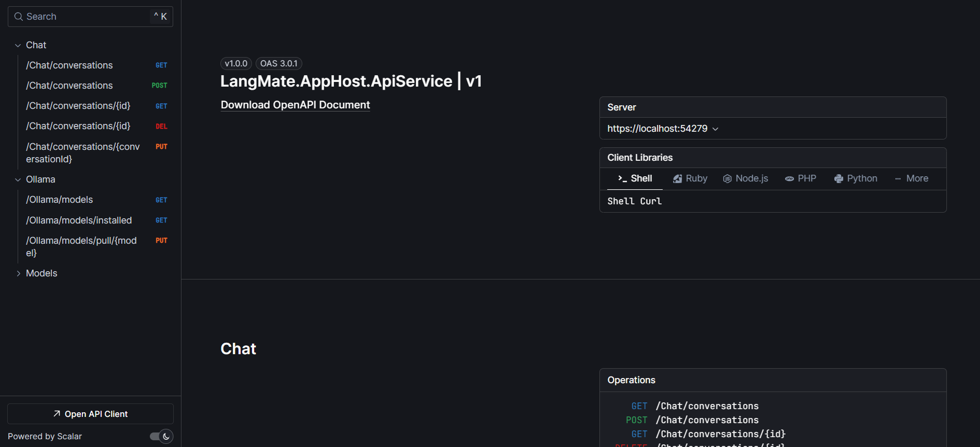Click the search magnifier icon
Screen dimensions: 980x447
tap(19, 17)
